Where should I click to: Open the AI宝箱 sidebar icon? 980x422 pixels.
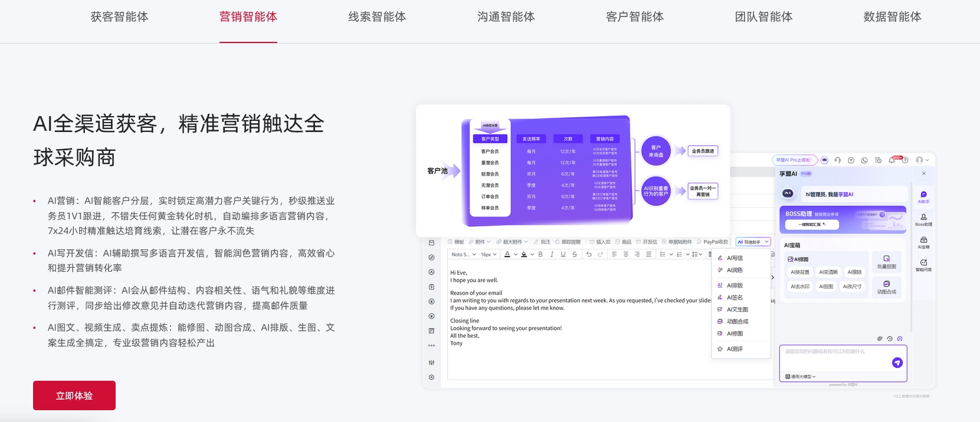pos(923,242)
